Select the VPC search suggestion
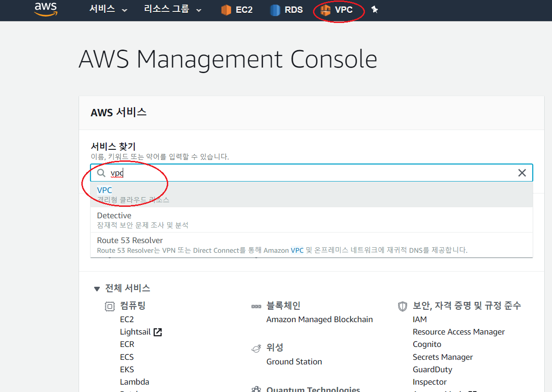This screenshot has width=552, height=392. (x=312, y=194)
